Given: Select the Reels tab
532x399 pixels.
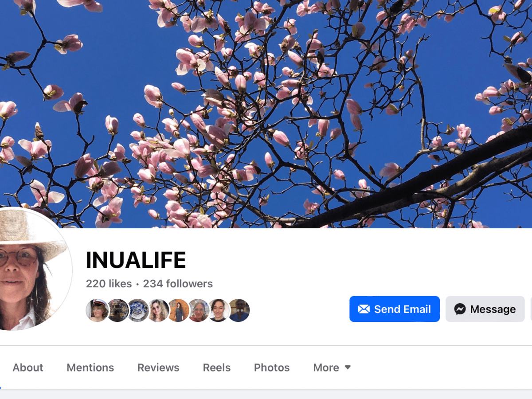Looking at the screenshot, I should (217, 368).
